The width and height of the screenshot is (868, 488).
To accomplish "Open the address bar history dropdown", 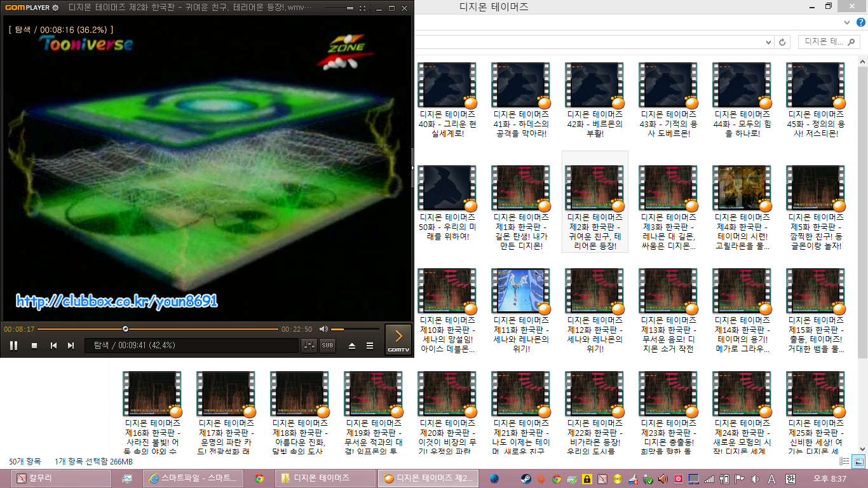I will click(770, 42).
